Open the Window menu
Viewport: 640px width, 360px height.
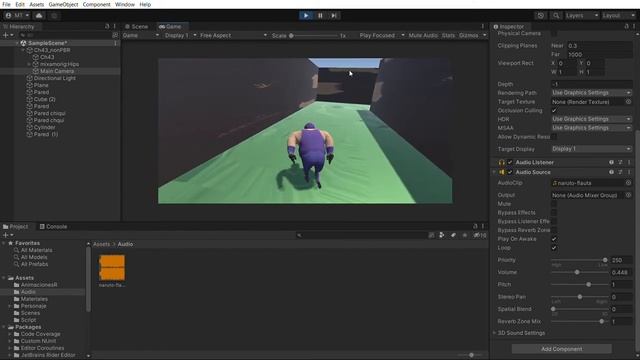tap(125, 4)
